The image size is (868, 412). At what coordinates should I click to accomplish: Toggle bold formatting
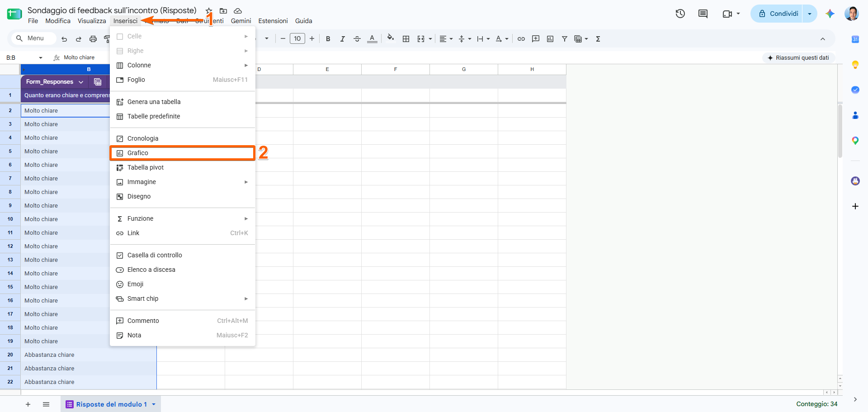point(328,39)
